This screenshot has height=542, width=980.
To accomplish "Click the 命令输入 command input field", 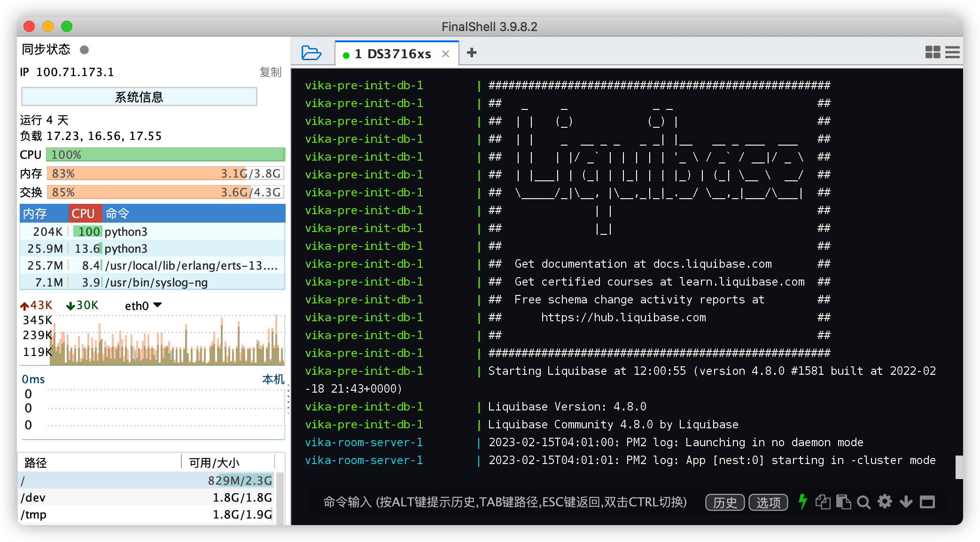I will coord(505,502).
